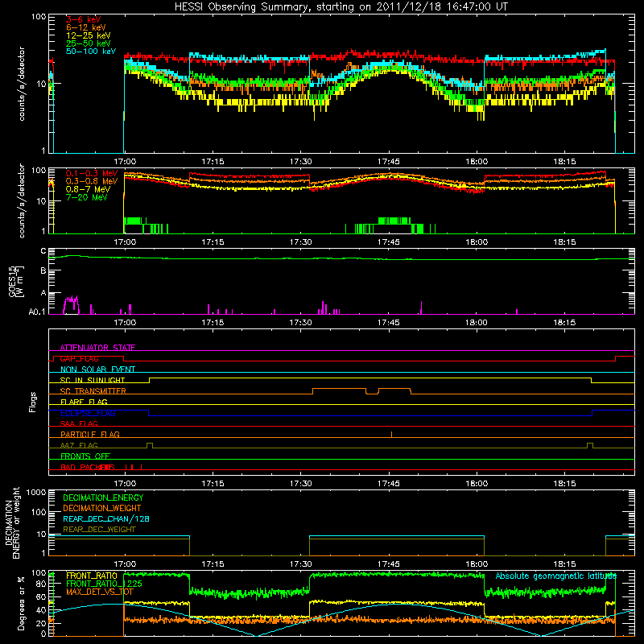Click the GAP_FLAG label
Screen dimensions: 644x644
tap(79, 358)
